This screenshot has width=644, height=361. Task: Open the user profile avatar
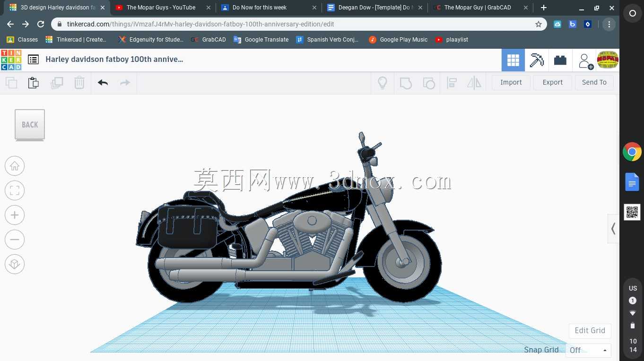pyautogui.click(x=608, y=60)
